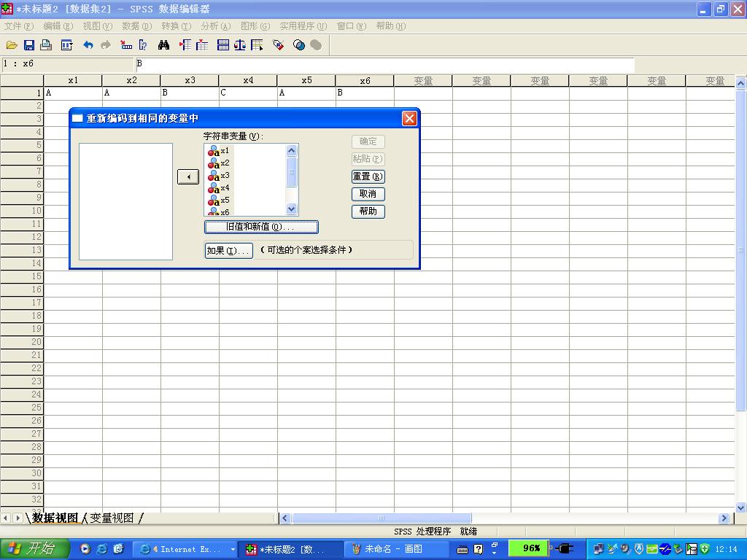The image size is (747, 560).
Task: Click the battery plug tray icon
Action: click(564, 548)
